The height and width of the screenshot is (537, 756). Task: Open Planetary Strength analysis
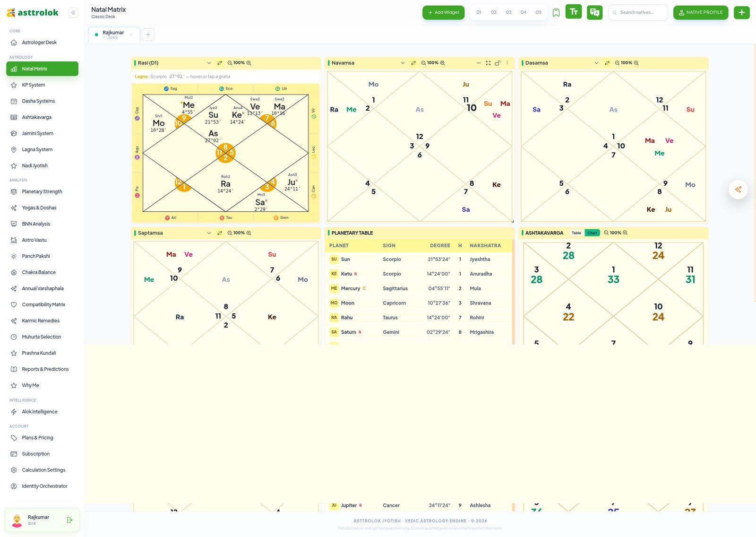click(42, 192)
